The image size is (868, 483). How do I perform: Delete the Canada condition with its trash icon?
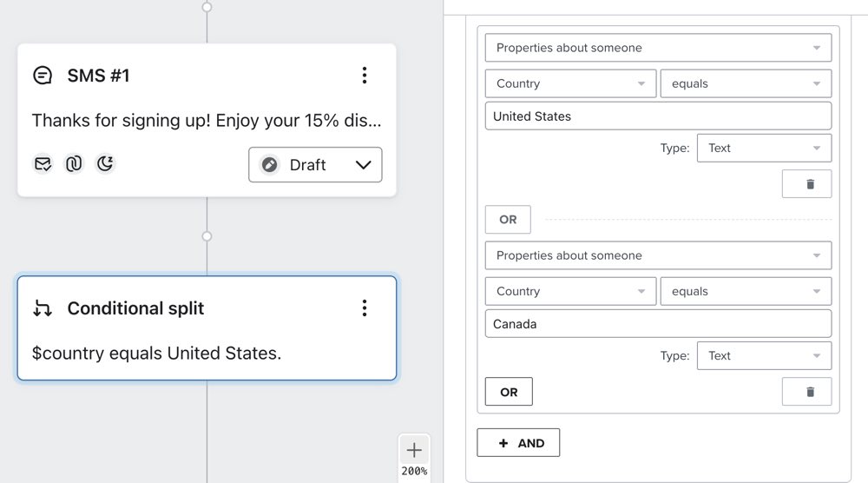click(810, 392)
